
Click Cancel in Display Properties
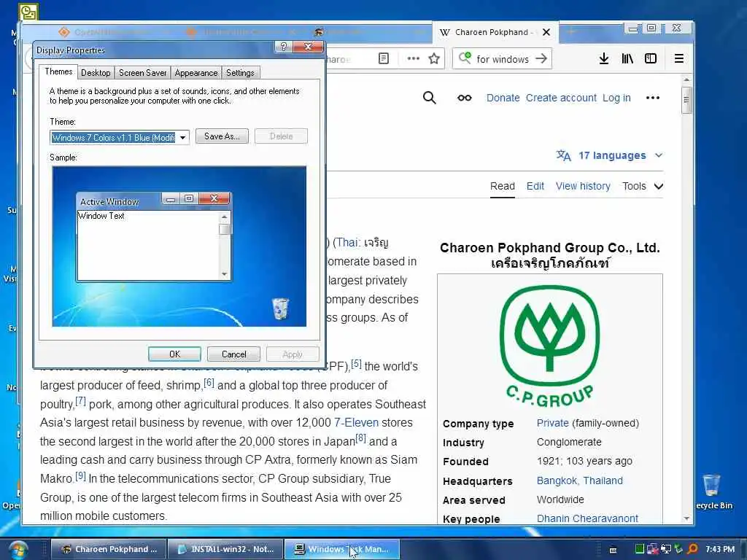click(234, 354)
